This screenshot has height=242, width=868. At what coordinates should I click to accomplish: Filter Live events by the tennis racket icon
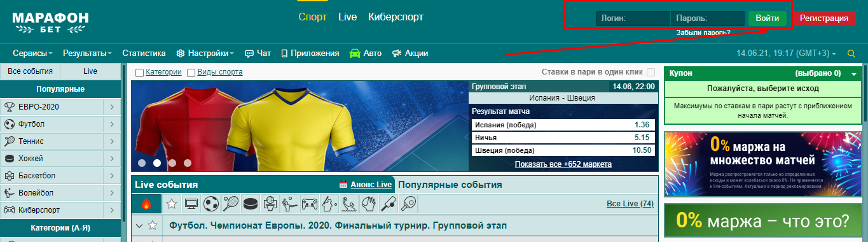click(x=231, y=204)
